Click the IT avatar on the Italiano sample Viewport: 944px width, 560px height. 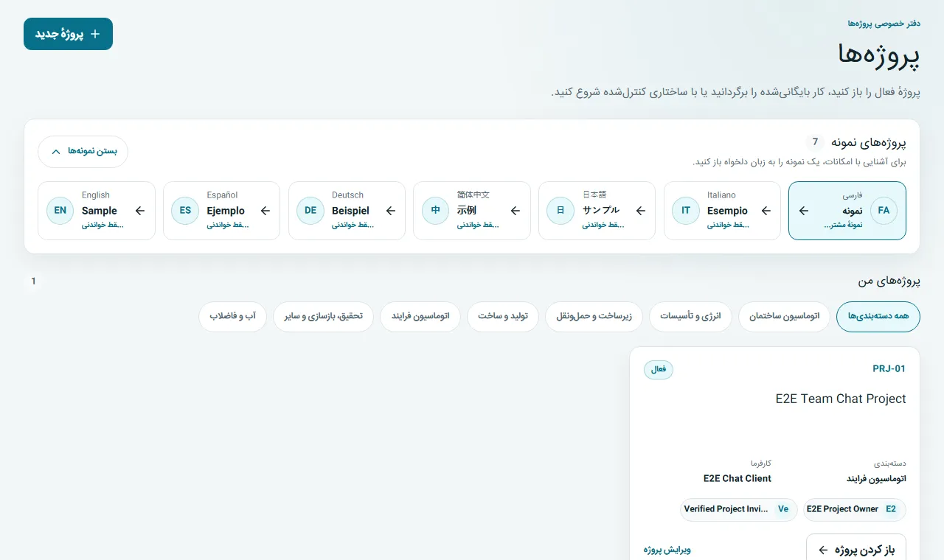(x=686, y=211)
